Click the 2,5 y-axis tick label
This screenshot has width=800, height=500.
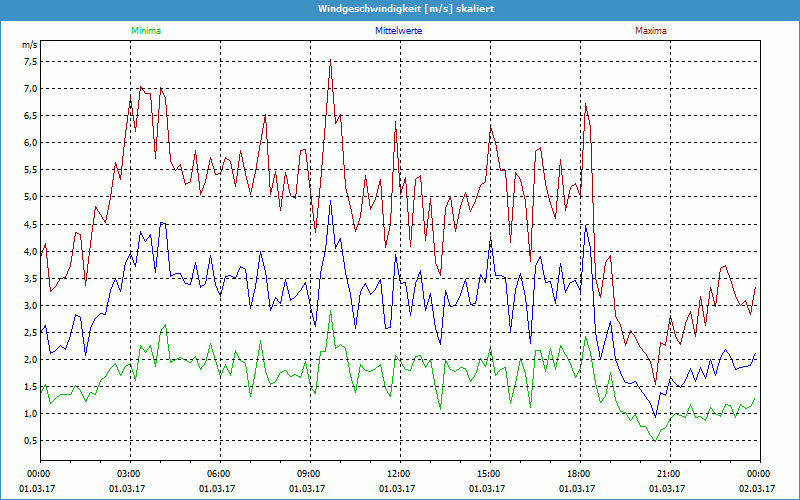tap(31, 333)
